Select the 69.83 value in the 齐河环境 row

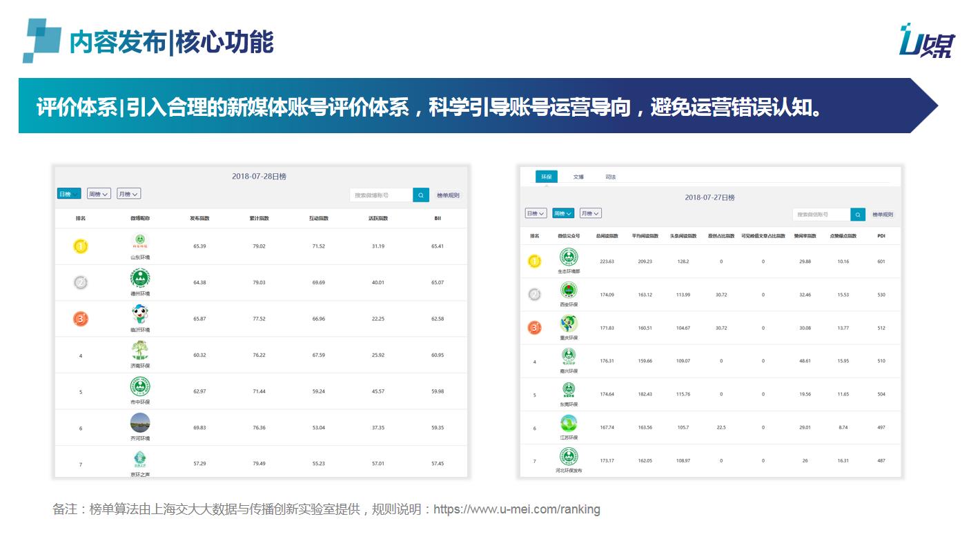pyautogui.click(x=199, y=428)
